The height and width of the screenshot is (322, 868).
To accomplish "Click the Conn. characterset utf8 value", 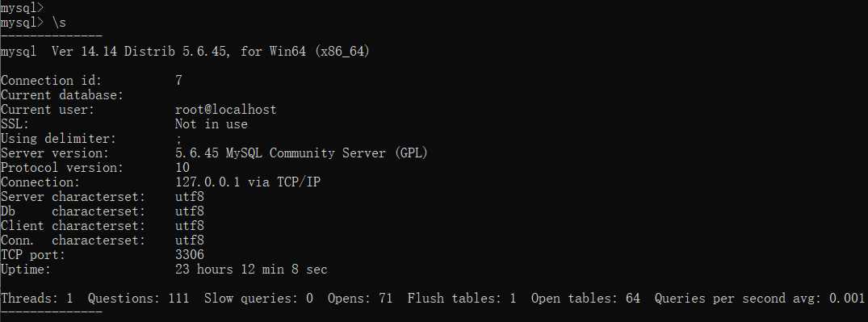I will pyautogui.click(x=189, y=240).
